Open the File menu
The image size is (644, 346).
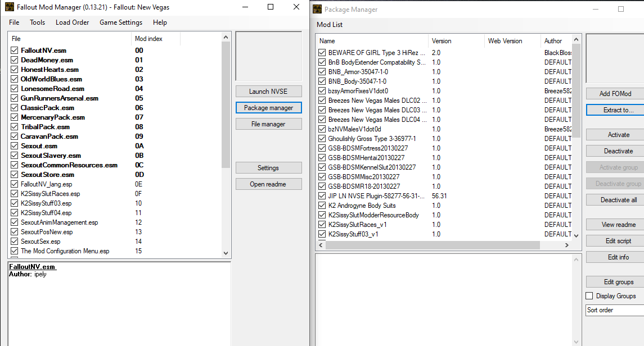(x=14, y=22)
